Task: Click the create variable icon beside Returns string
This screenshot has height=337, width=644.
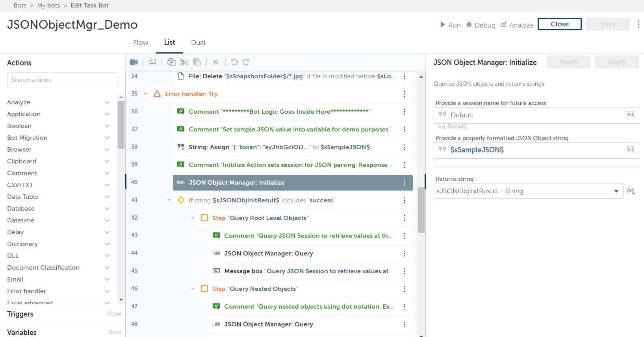Action: click(x=631, y=191)
